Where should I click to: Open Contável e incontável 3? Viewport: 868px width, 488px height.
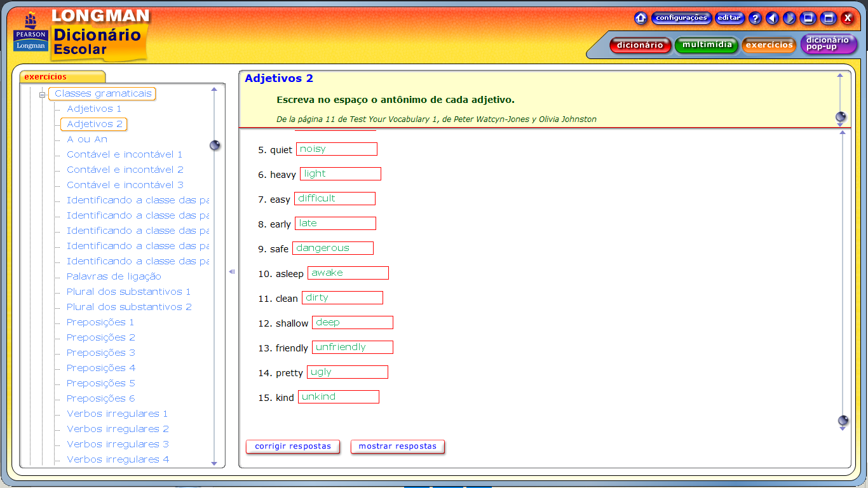click(125, 185)
